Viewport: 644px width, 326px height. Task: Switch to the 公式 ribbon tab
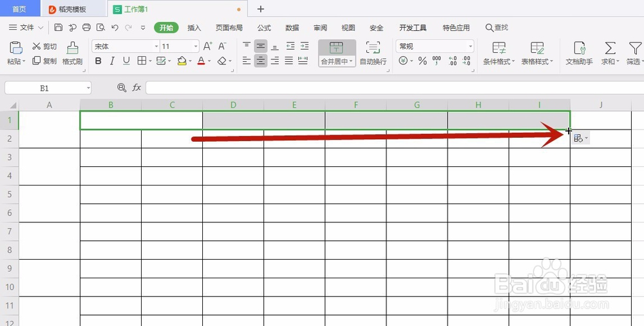tap(264, 28)
